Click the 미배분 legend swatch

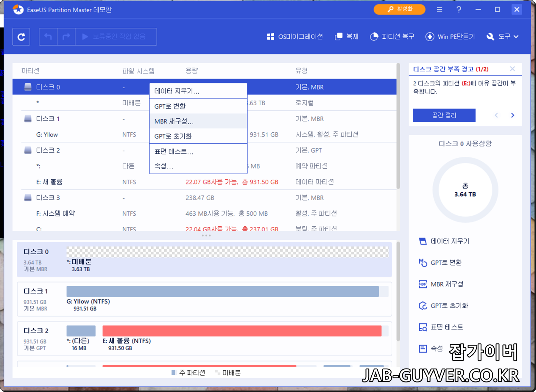[x=217, y=372]
